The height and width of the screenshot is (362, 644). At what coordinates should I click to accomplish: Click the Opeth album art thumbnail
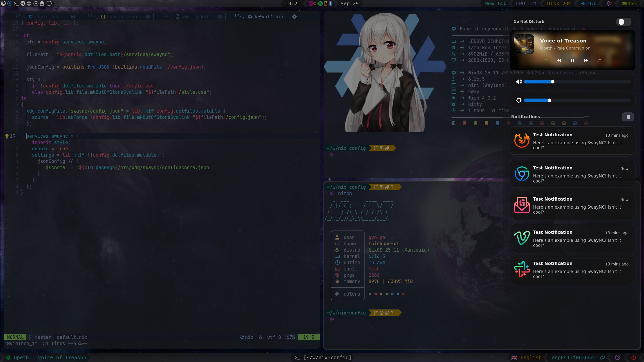(524, 44)
